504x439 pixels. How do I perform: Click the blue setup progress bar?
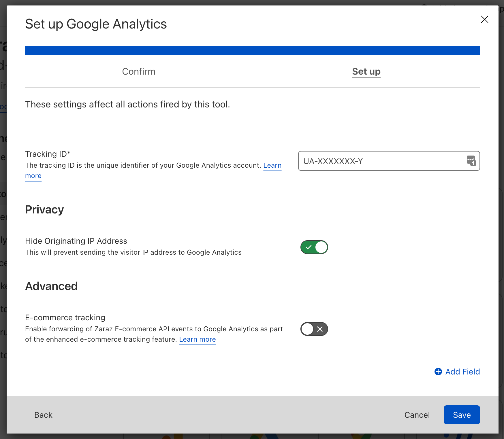pyautogui.click(x=252, y=50)
